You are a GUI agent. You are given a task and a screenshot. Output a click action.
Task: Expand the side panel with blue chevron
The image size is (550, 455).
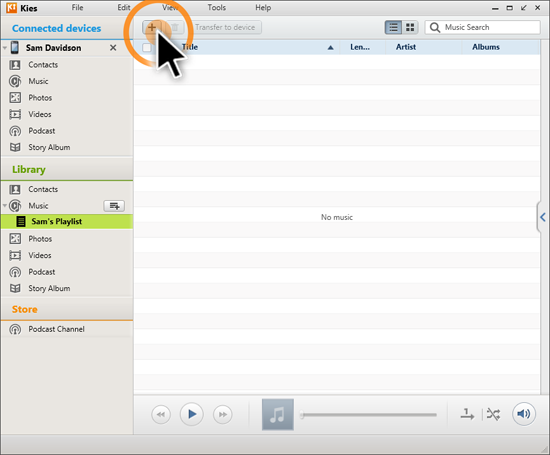click(x=543, y=217)
